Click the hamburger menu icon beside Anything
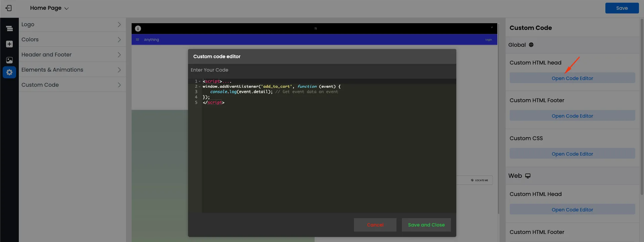The image size is (644, 242). [x=137, y=40]
